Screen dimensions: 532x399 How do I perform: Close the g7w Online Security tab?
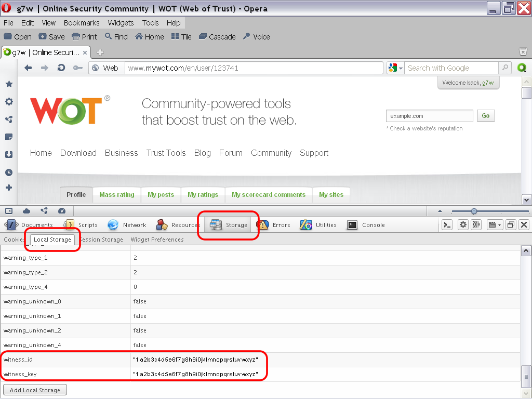tap(85, 52)
